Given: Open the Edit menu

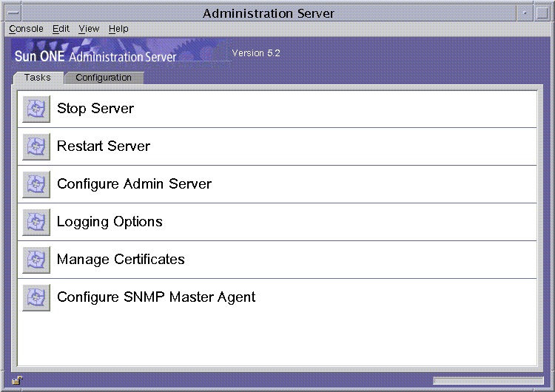Looking at the screenshot, I should [61, 29].
